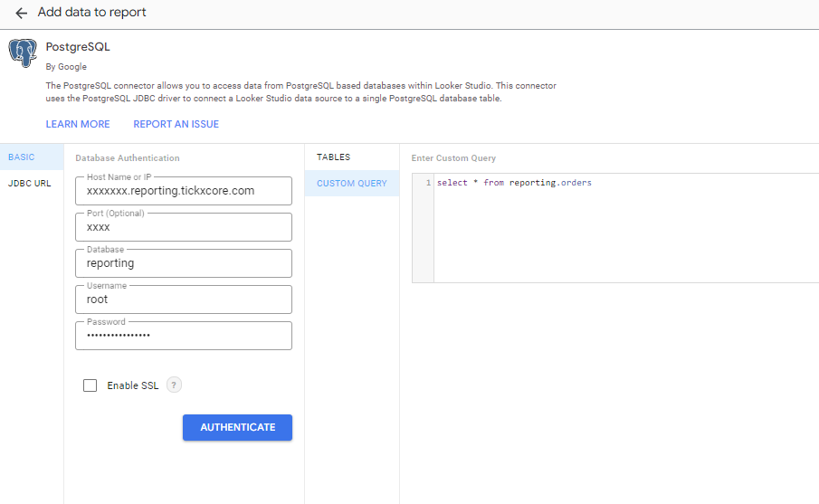Viewport: 819px width, 504px height.
Task: Select the Database input field
Action: 184,263
